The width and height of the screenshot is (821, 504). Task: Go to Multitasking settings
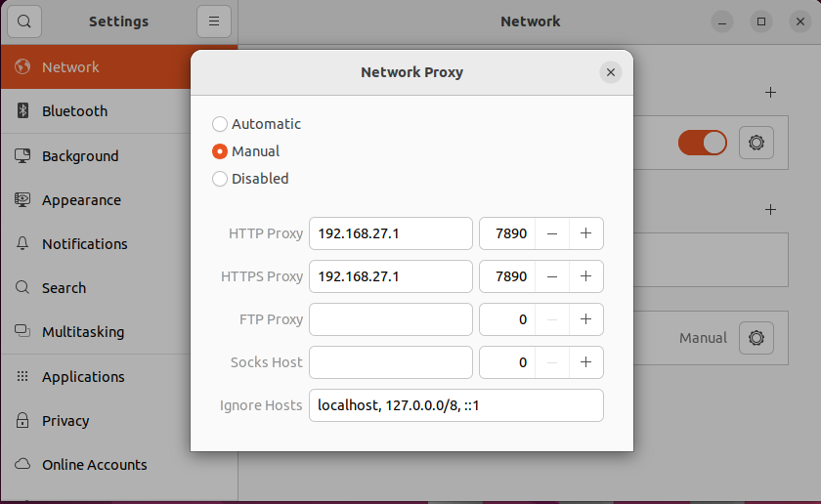pos(83,332)
